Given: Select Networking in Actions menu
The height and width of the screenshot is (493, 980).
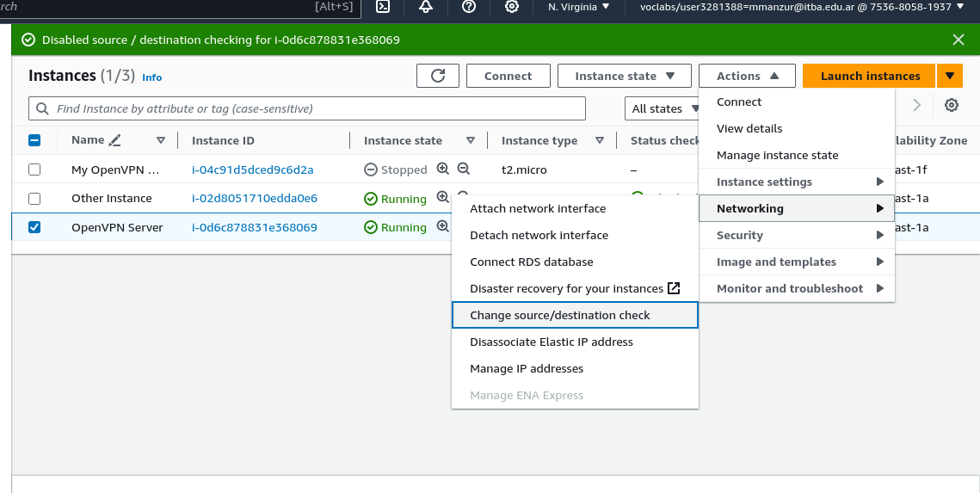Looking at the screenshot, I should pyautogui.click(x=796, y=209).
